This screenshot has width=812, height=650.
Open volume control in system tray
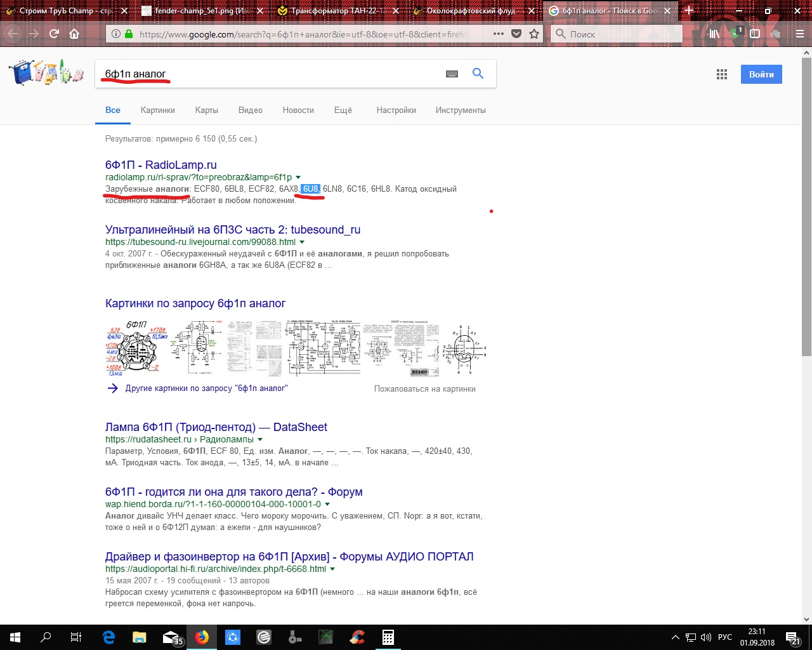[706, 637]
